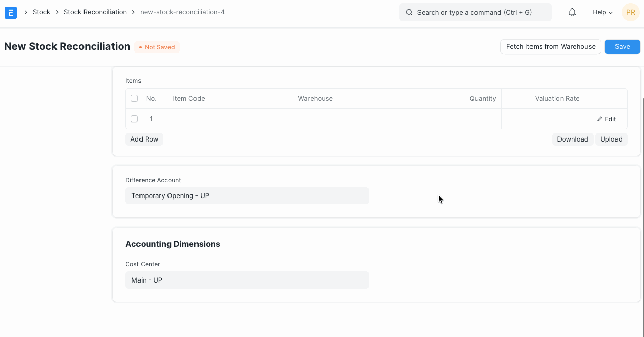
Task: Open Stock Reconciliation from the breadcrumb
Action: coord(95,12)
